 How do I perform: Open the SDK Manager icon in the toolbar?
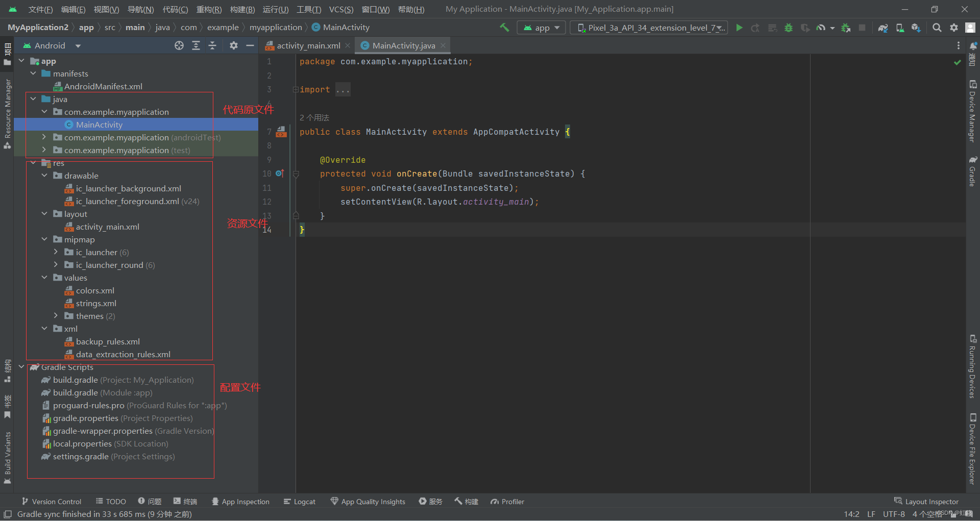[x=916, y=28]
